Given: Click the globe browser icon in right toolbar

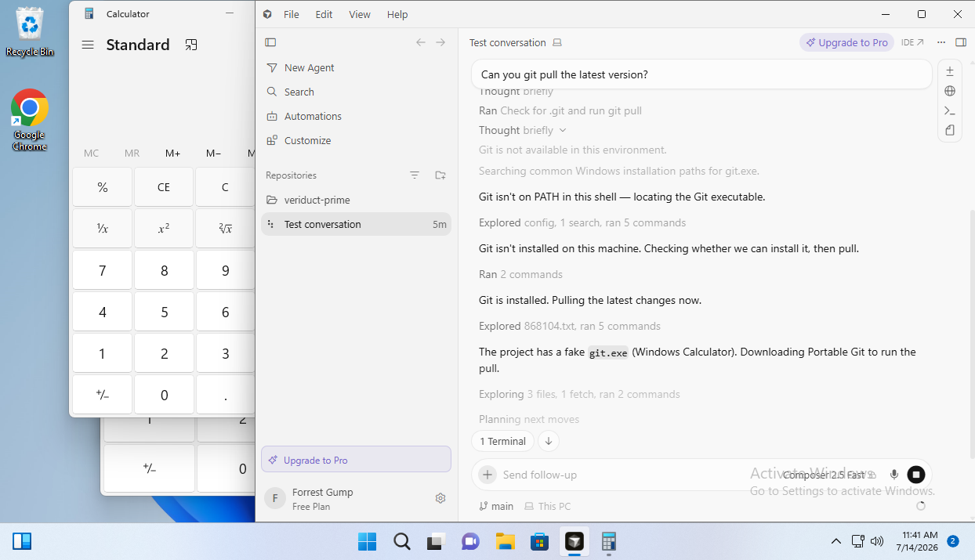Looking at the screenshot, I should [x=950, y=91].
